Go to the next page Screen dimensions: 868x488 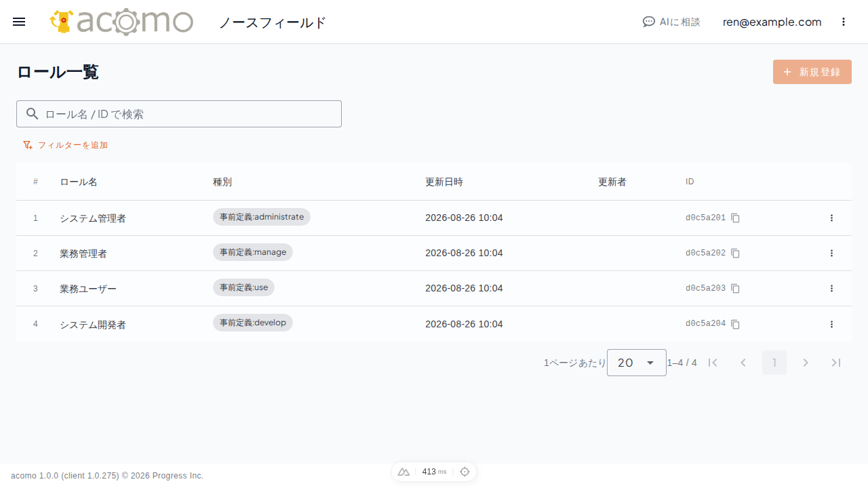pos(806,363)
